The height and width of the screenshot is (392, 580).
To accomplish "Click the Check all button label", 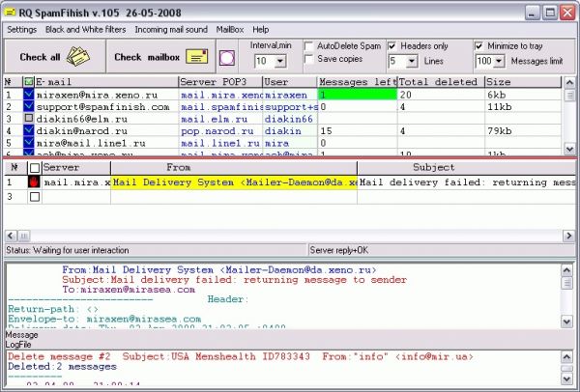I will 40,58.
